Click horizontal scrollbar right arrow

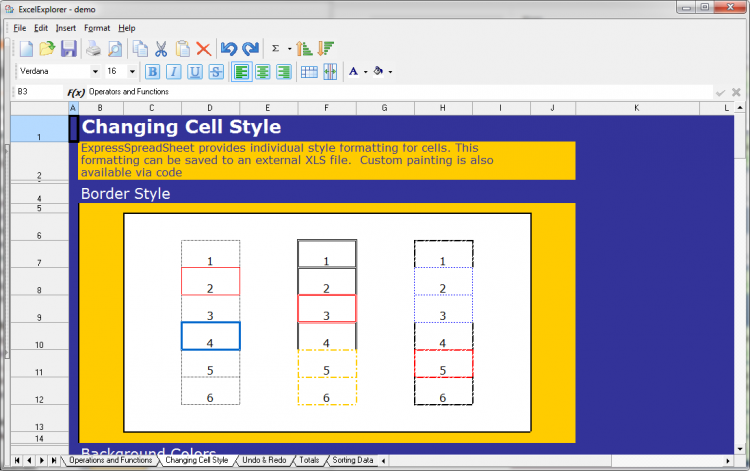(728, 461)
